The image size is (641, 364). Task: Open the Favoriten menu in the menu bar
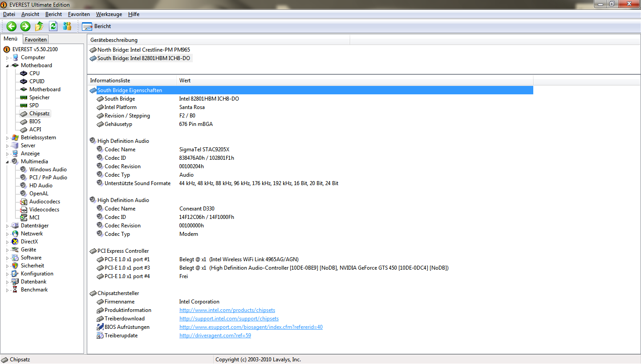pos(79,14)
